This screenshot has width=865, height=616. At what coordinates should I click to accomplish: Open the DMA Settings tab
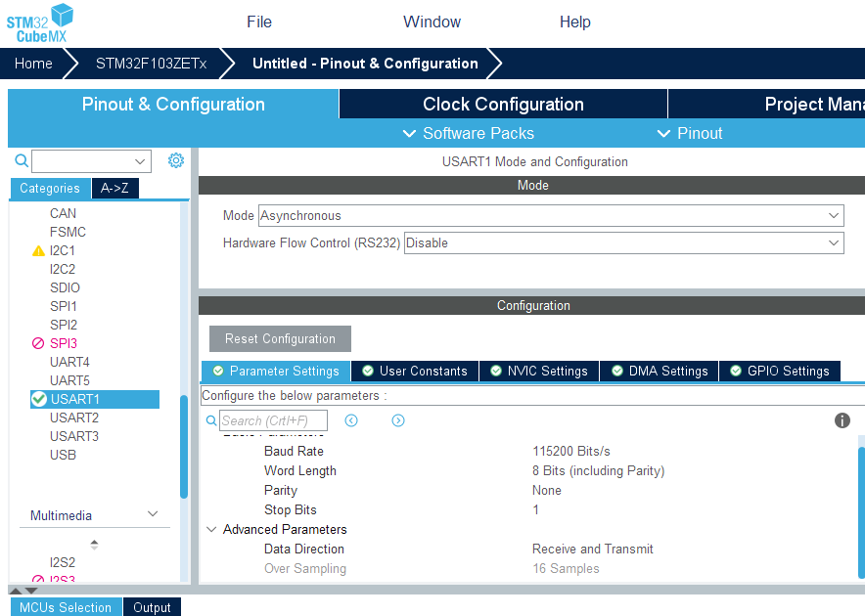pyautogui.click(x=660, y=372)
